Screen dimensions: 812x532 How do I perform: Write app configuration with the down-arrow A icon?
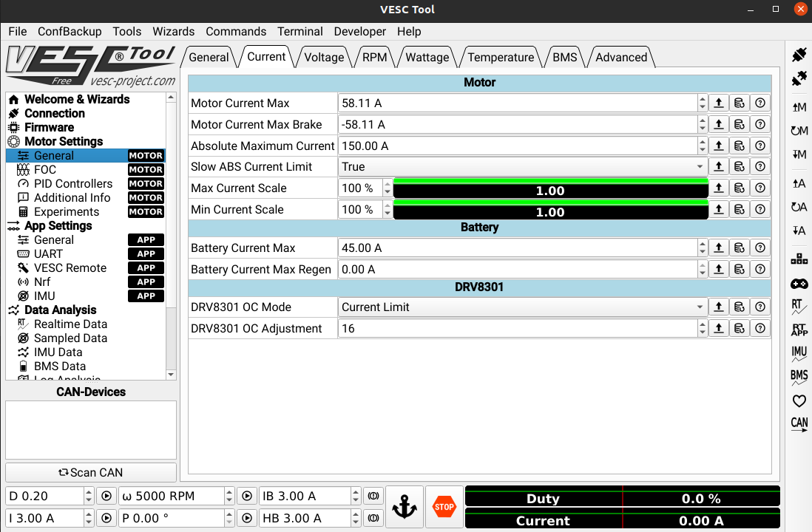pos(799,231)
